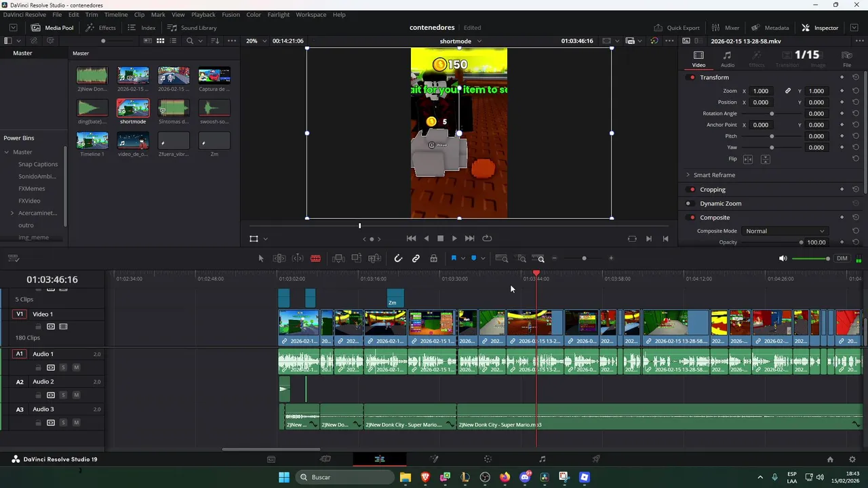Screen dimensions: 868x488
Task: Expand the Smart Reframe section
Action: (x=688, y=175)
